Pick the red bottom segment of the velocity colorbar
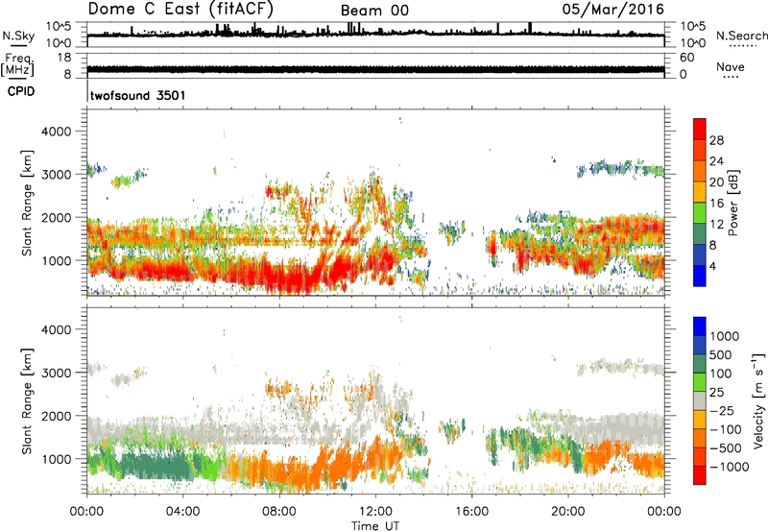 [x=700, y=475]
